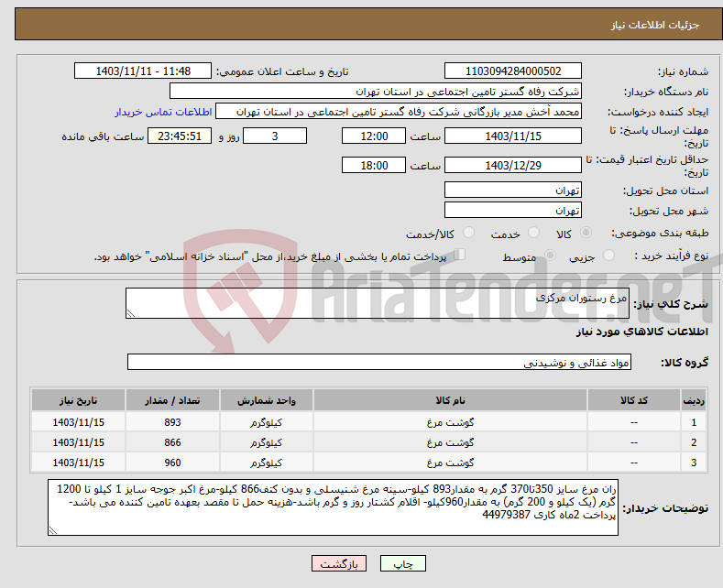The width and height of the screenshot is (723, 588).
Task: Click the remaining time 23:45:51 field
Action: click(x=180, y=136)
